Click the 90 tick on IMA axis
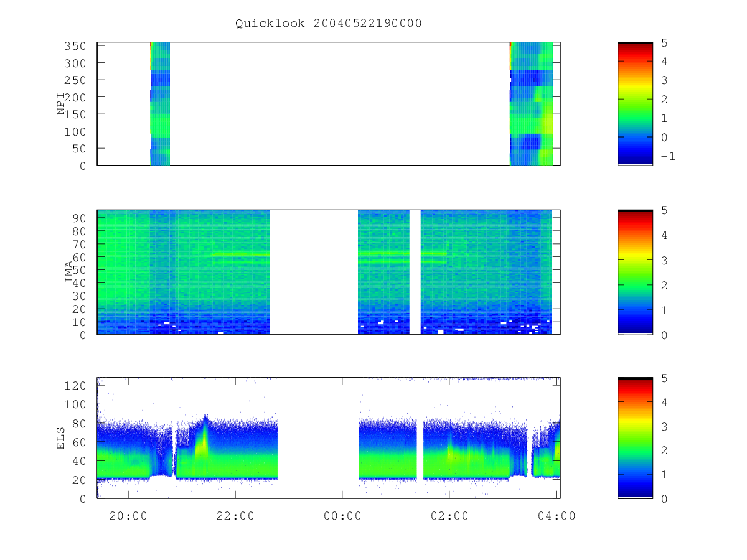Screen dimensions: 747x560 81,218
